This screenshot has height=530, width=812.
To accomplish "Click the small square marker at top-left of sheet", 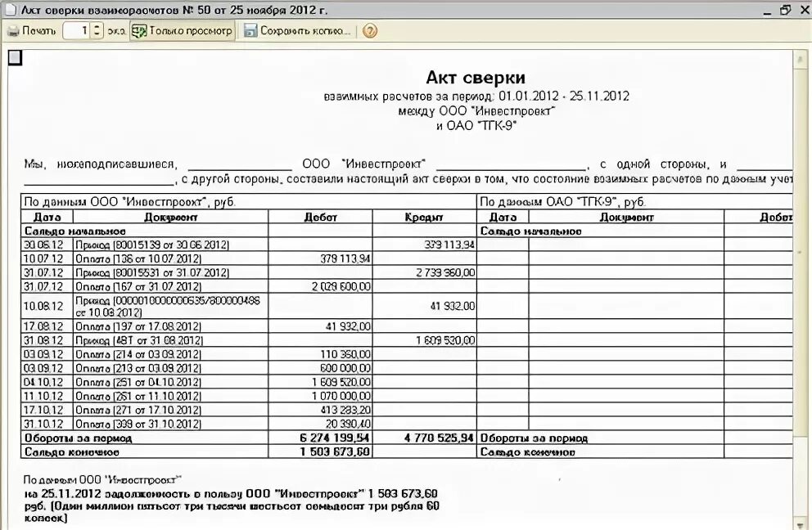I will [15, 58].
